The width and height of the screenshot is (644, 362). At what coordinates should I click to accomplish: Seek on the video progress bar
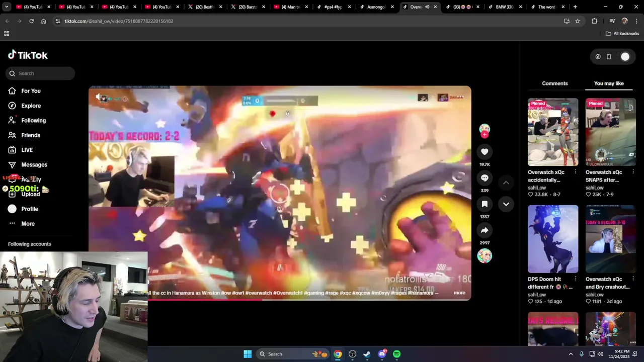pos(280,300)
